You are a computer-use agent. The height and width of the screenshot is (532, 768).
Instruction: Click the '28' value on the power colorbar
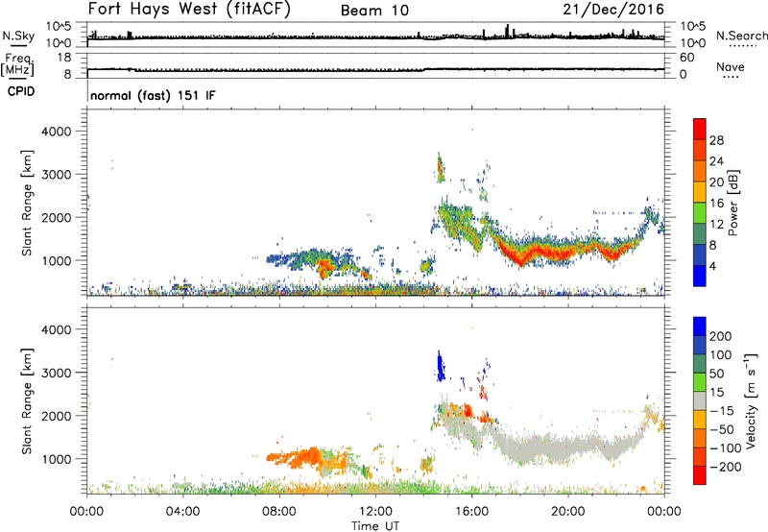coord(716,140)
